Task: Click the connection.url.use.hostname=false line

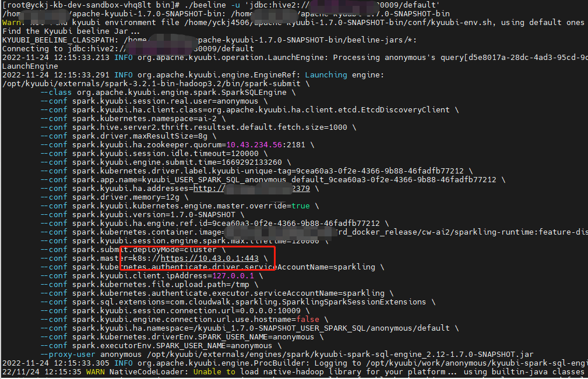Action: click(x=185, y=320)
